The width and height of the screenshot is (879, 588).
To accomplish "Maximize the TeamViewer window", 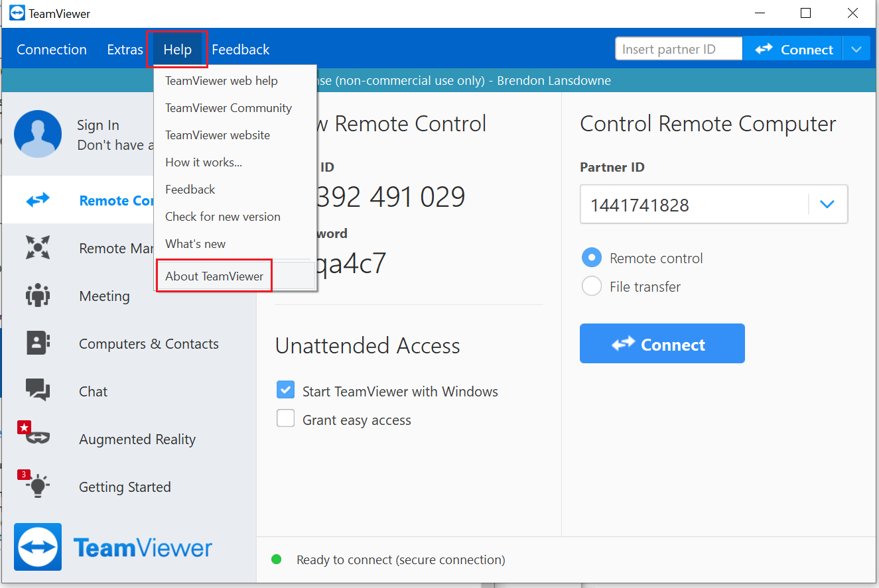I will pyautogui.click(x=805, y=13).
